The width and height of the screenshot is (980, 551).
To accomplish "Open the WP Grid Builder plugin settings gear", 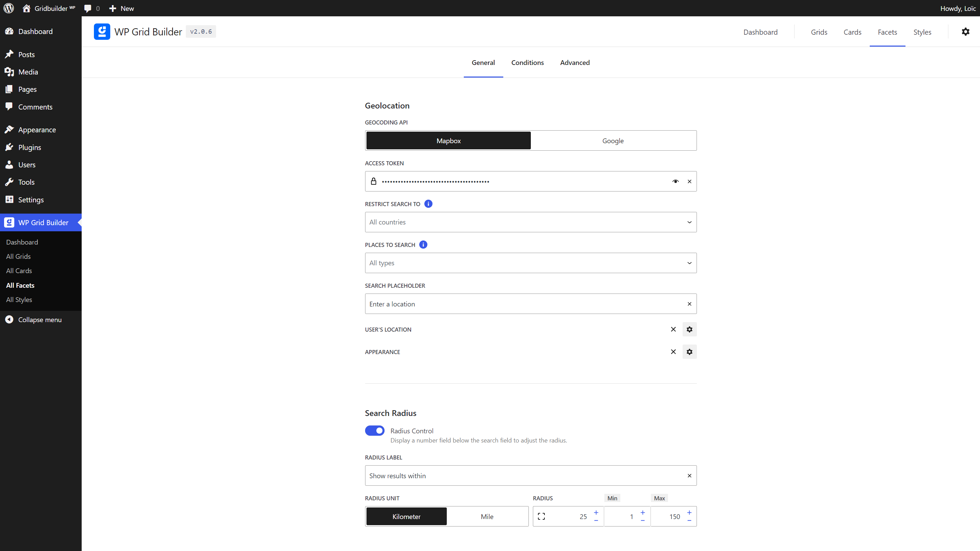I will click(966, 32).
